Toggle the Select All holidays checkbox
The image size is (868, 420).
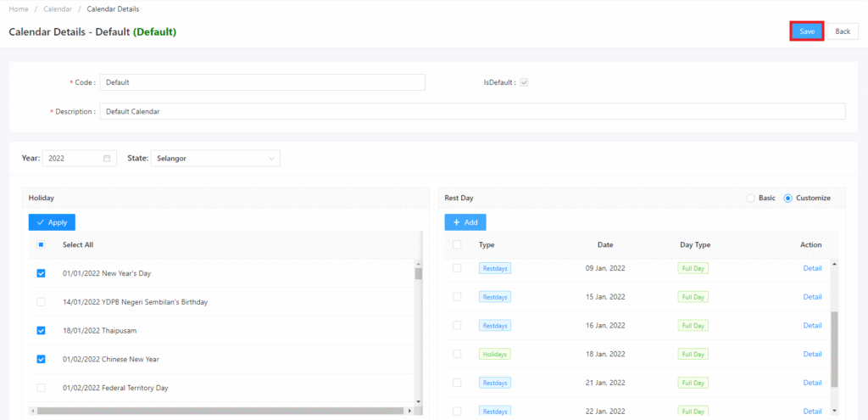(42, 244)
